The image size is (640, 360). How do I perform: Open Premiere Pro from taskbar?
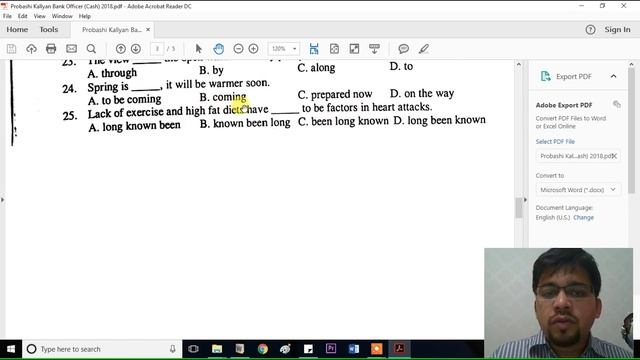[331, 349]
